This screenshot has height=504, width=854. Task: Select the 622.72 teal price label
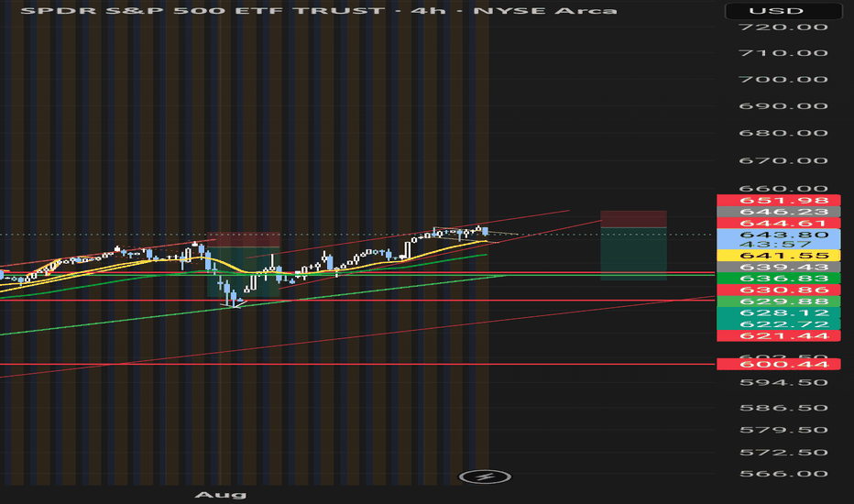778,324
